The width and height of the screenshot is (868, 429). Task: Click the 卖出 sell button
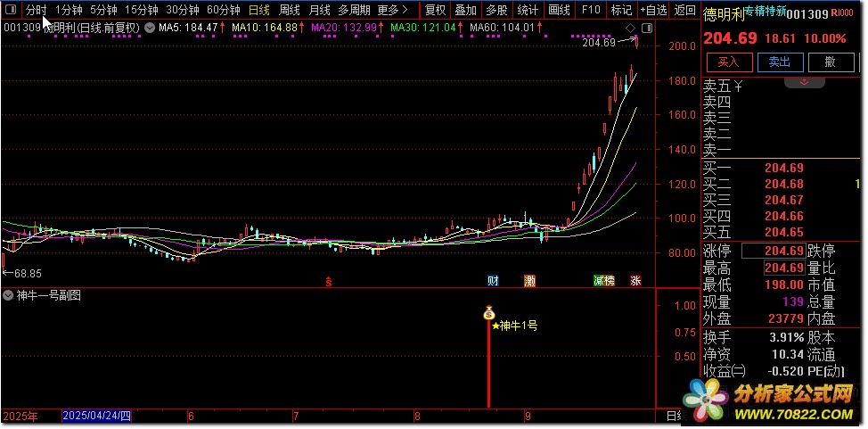780,62
